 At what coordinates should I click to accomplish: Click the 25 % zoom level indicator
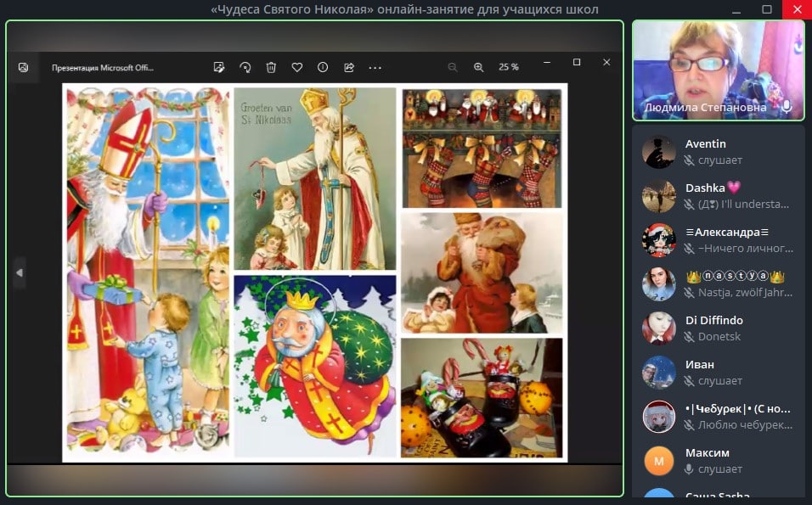[x=509, y=67]
